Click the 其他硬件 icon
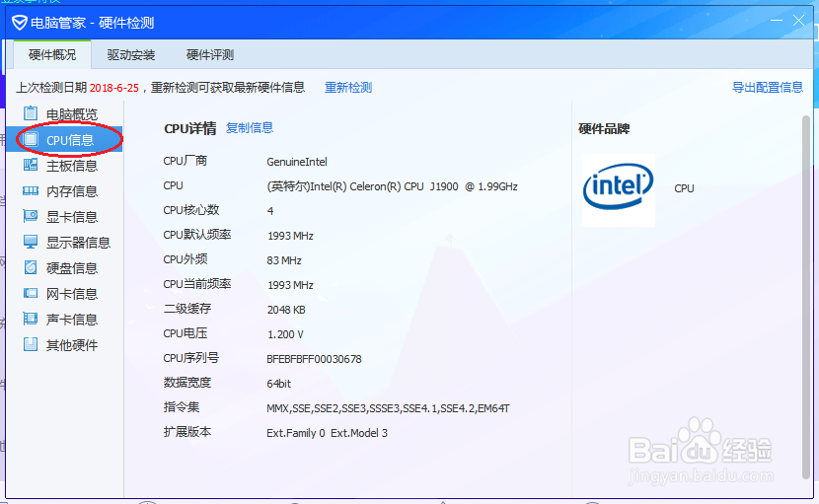The height and width of the screenshot is (504, 819). [31, 344]
